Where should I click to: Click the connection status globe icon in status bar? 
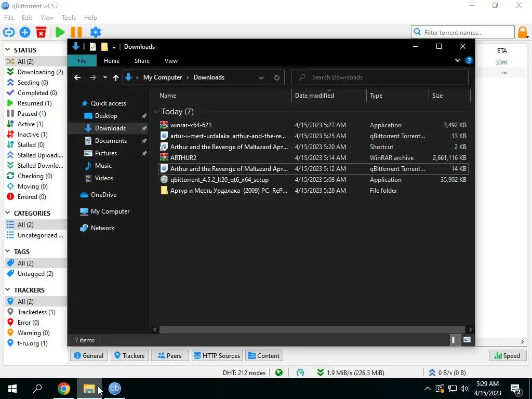tap(279, 373)
